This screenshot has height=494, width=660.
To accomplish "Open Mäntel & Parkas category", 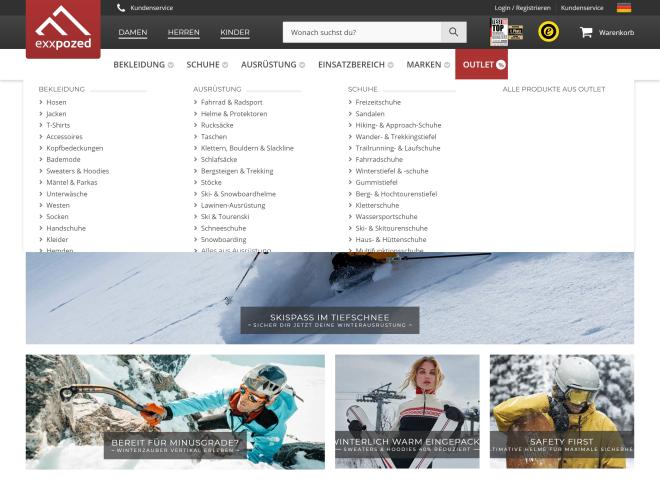I will (72, 182).
